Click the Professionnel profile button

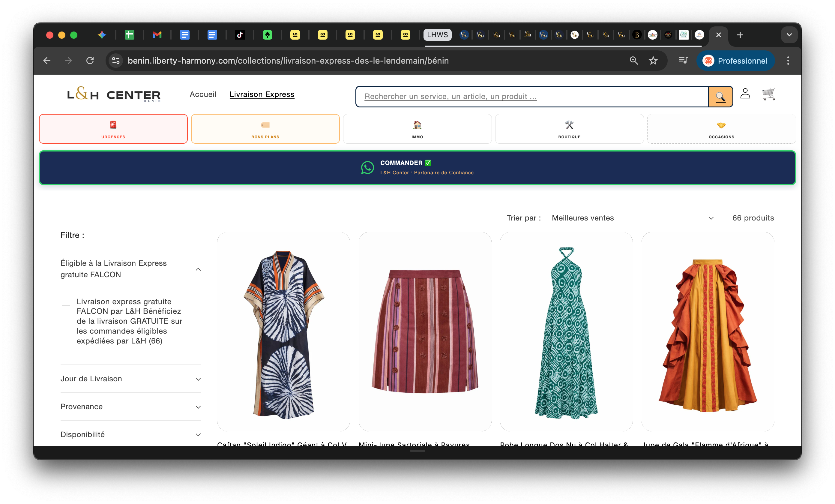pos(735,61)
